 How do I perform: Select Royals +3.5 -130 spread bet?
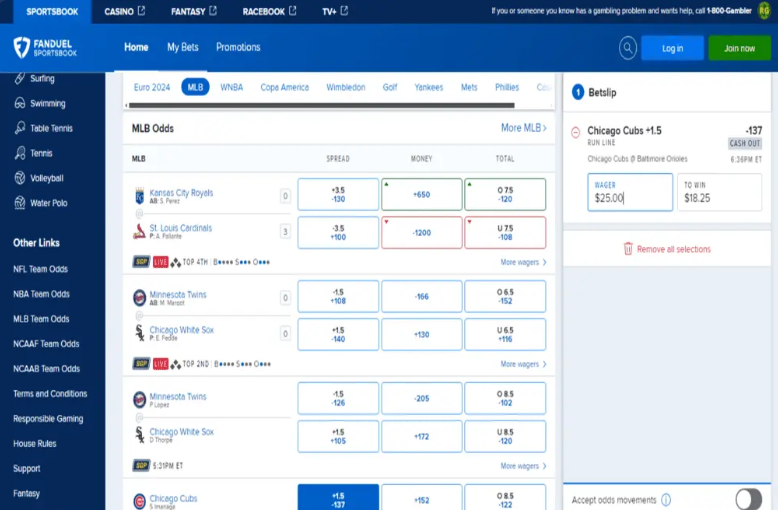pyautogui.click(x=338, y=194)
